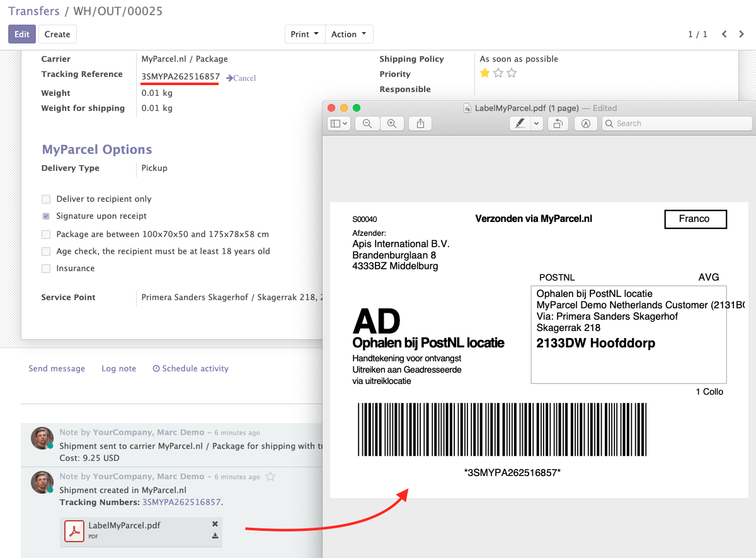Screen dimensions: 756x558
Task: Click the Create button
Action: click(57, 34)
